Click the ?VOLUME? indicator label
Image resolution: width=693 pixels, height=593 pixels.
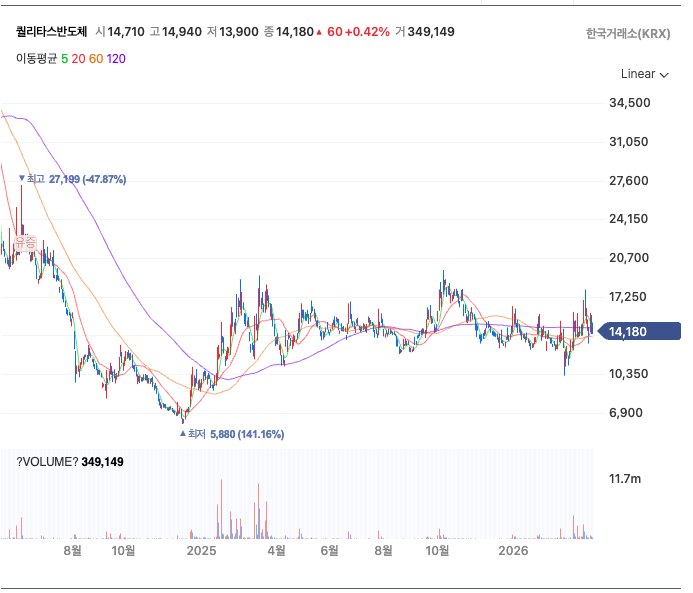pos(47,462)
